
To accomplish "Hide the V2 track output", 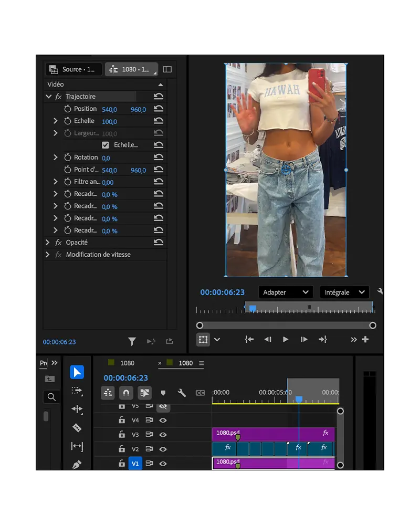I will tap(163, 449).
